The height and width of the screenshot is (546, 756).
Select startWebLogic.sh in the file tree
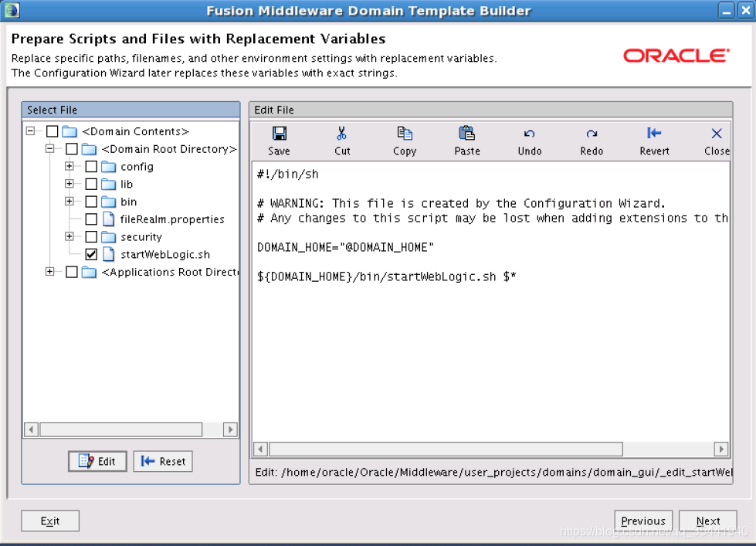pos(165,255)
